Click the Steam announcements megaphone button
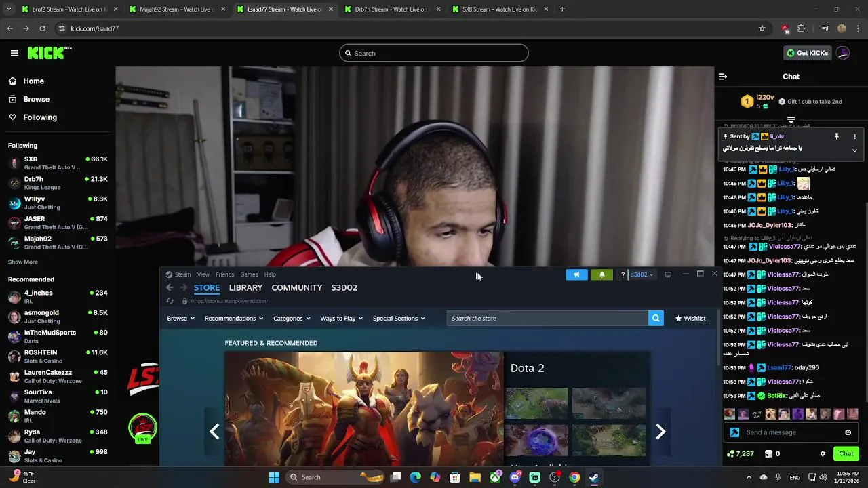 pos(576,274)
